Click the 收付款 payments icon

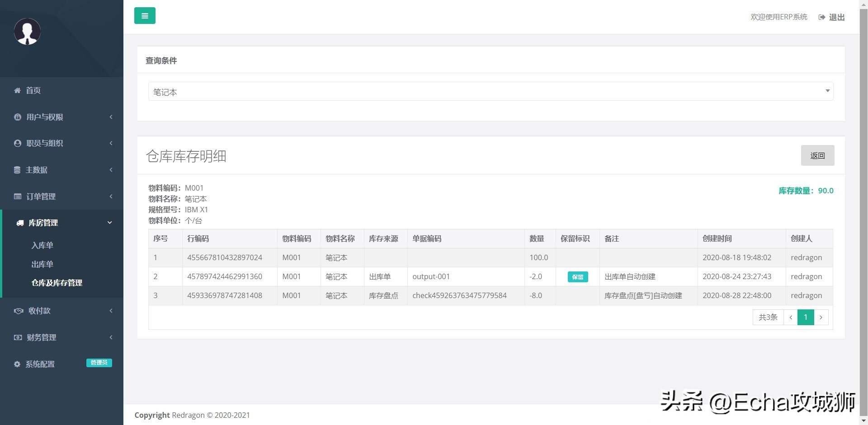click(19, 311)
